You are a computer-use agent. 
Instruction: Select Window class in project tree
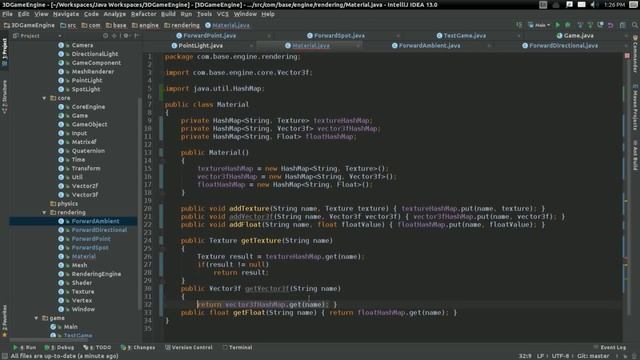click(x=83, y=309)
